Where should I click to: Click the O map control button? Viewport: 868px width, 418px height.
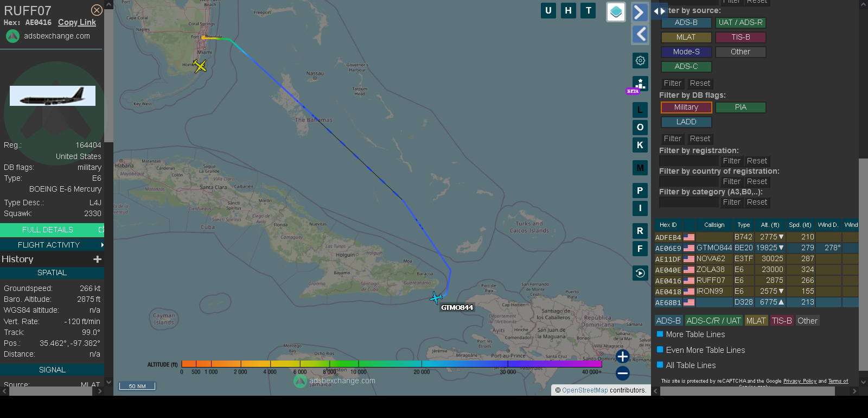(640, 127)
